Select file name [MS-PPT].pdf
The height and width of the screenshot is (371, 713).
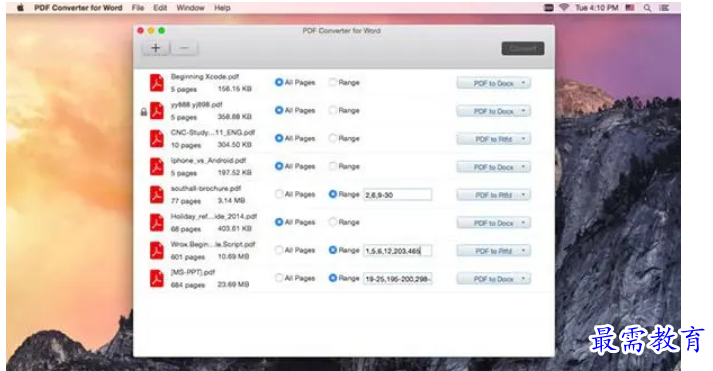tap(193, 272)
